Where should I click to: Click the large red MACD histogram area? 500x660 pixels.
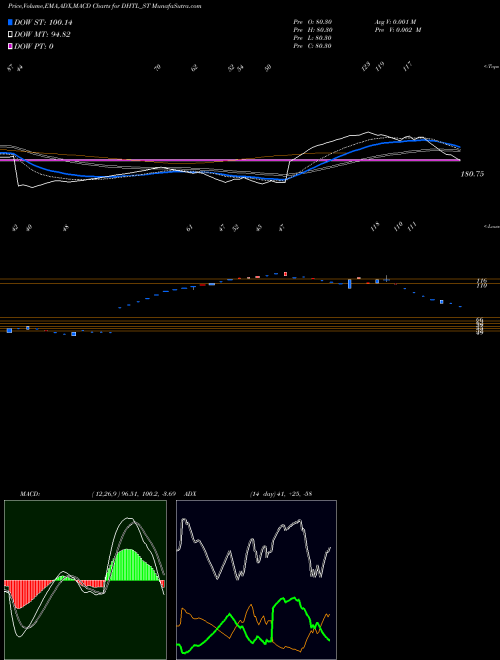(x=25, y=591)
